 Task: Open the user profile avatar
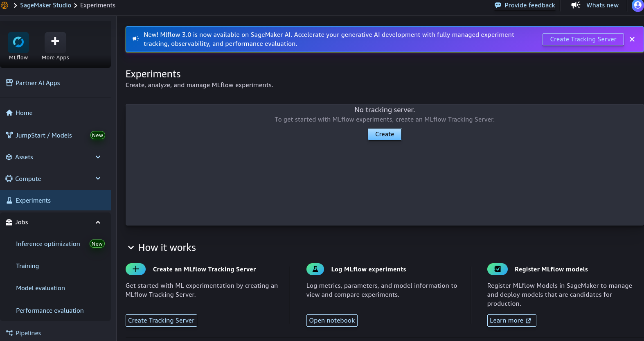(x=637, y=5)
